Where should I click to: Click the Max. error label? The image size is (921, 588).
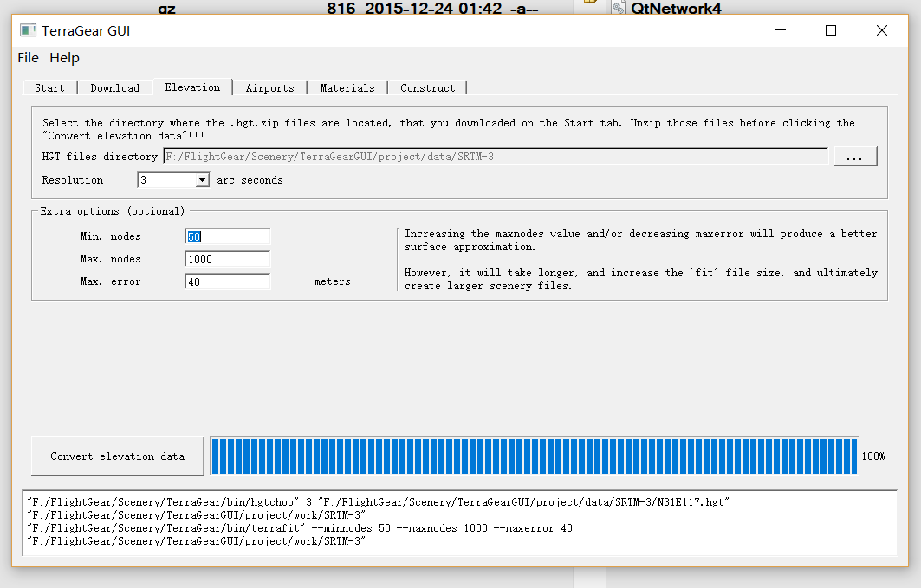click(x=110, y=281)
